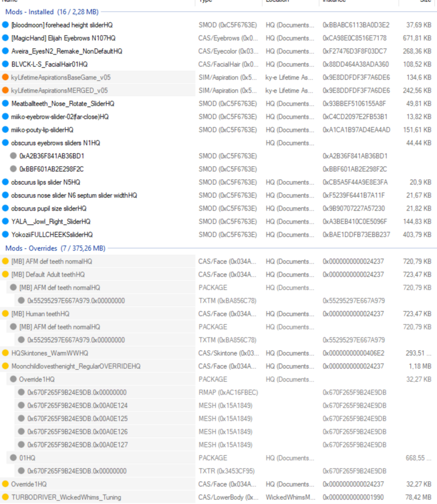Click the blue status dot beside [bloodmoon] forehead height sliderHQ
437x504 pixels.
tap(5, 25)
